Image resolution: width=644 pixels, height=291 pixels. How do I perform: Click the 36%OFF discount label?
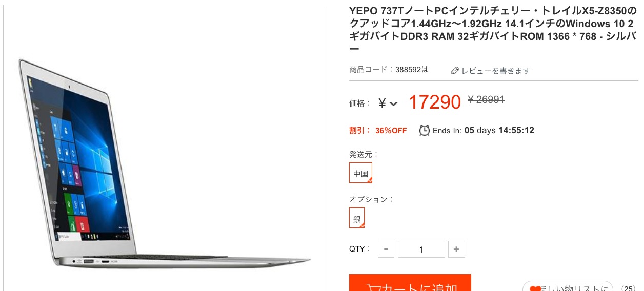tap(391, 131)
